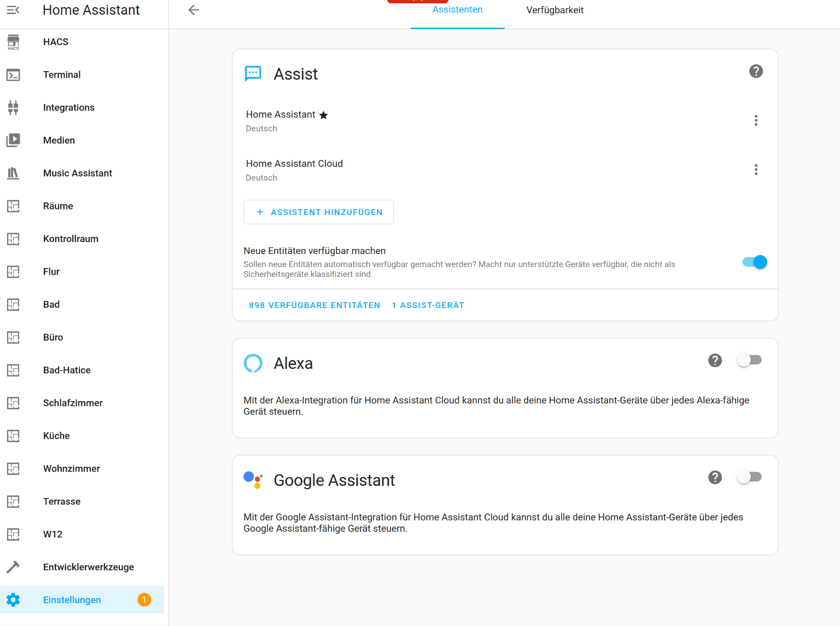
Task: Click the Terminal console icon
Action: [13, 75]
